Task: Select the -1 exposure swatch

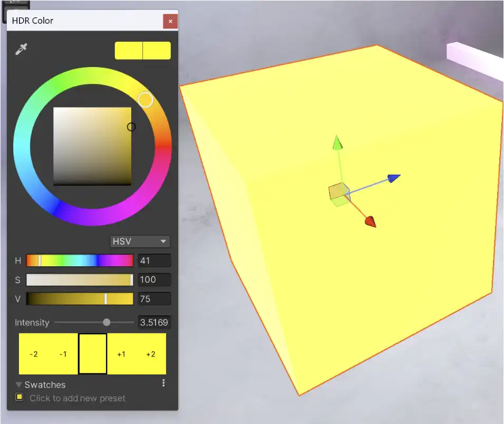Action: pyautogui.click(x=63, y=354)
